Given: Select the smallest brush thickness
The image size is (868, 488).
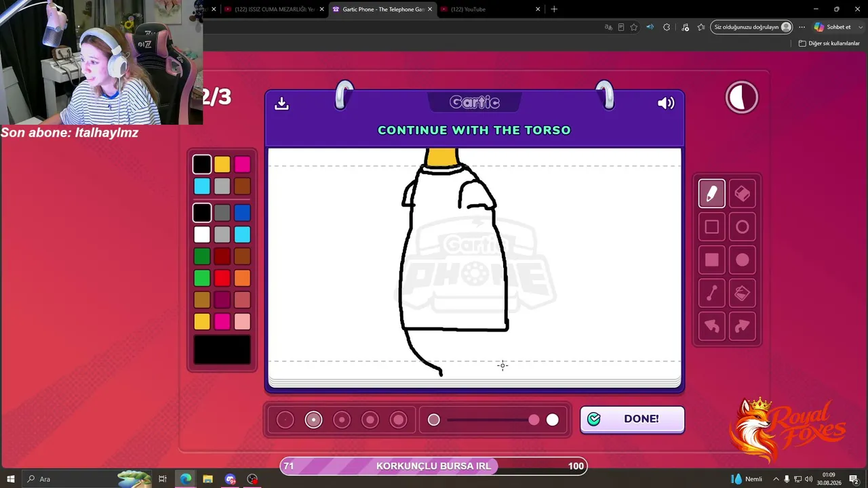Looking at the screenshot, I should 285,420.
